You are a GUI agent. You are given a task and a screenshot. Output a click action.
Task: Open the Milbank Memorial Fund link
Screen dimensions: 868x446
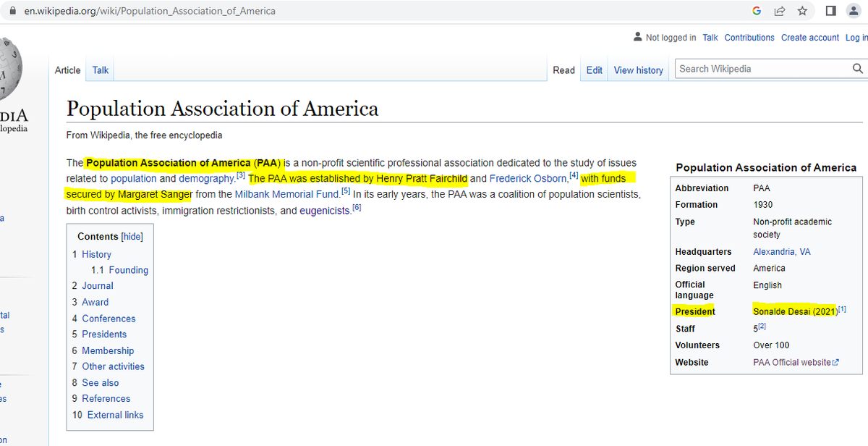287,195
